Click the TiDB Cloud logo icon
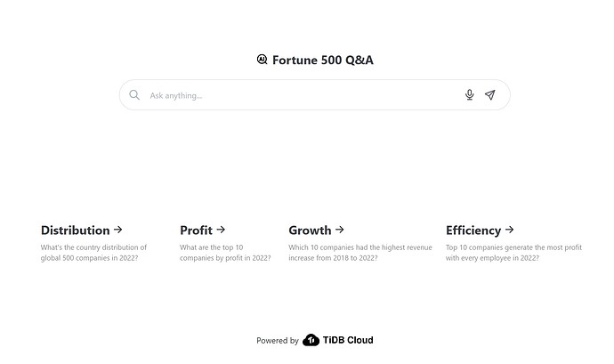Screen dimensions: 614x364 [311, 340]
